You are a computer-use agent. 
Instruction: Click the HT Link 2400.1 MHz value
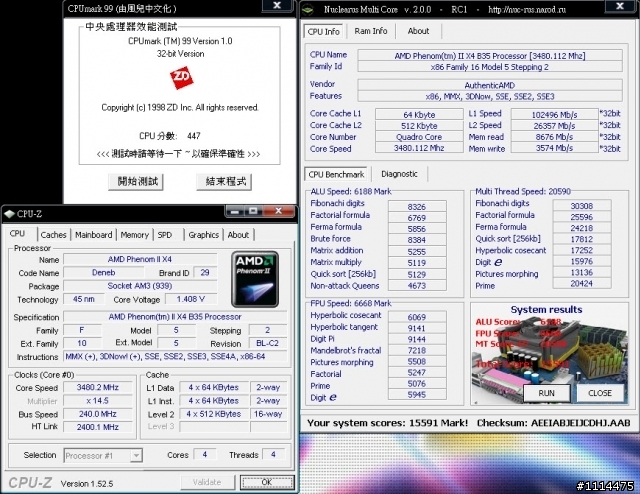pyautogui.click(x=98, y=427)
